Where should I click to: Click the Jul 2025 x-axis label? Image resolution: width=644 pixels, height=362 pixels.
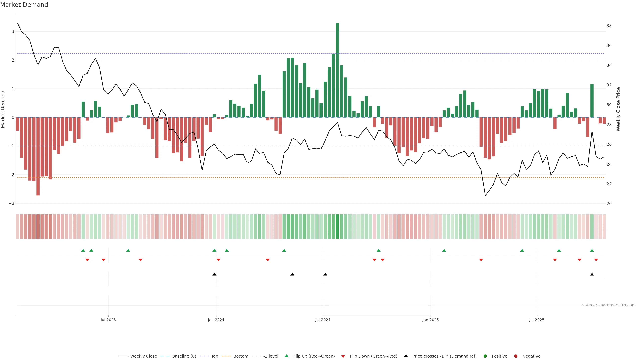(x=536, y=320)
